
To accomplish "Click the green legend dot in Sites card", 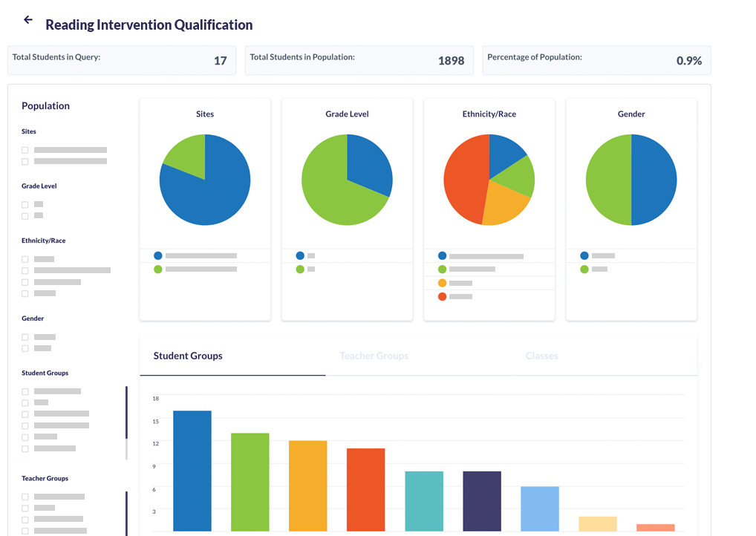I will tap(158, 269).
